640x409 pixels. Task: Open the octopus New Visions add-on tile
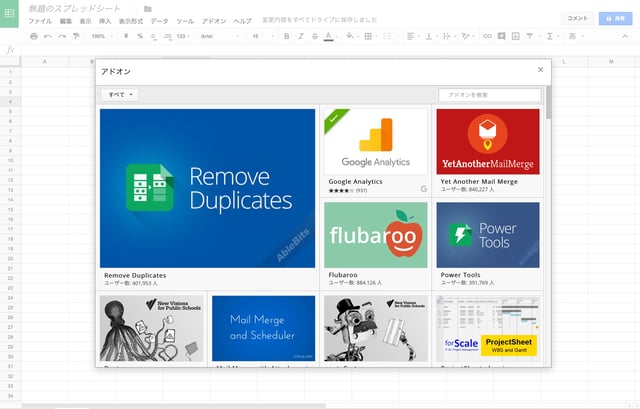click(151, 329)
